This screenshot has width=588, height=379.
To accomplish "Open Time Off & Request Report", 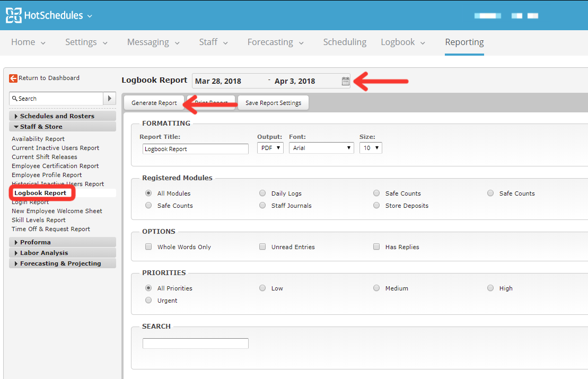I will (x=50, y=228).
